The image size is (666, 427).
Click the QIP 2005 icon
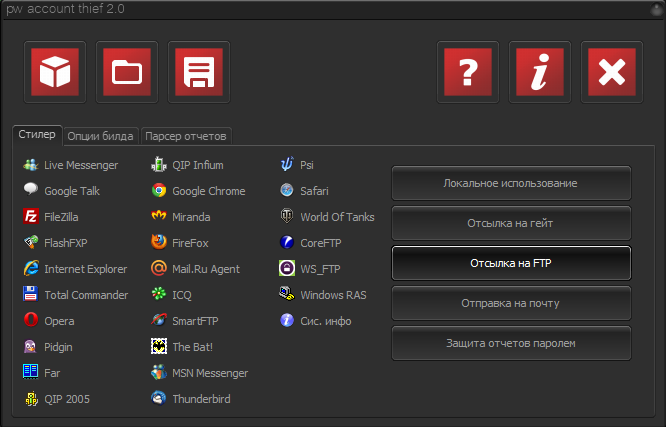pyautogui.click(x=31, y=399)
